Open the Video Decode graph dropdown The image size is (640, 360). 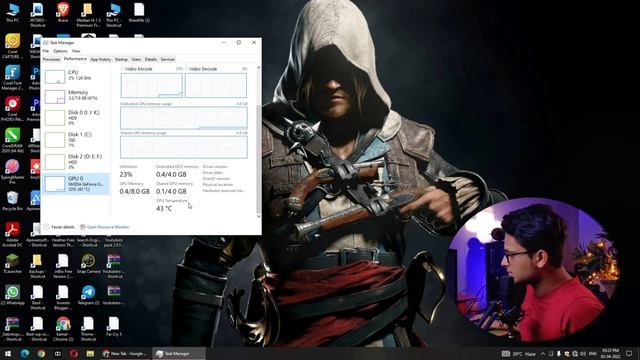point(187,69)
